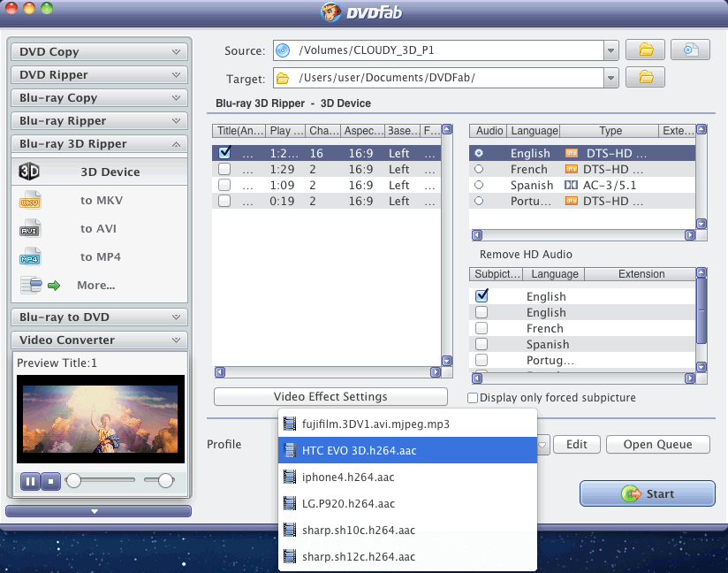Check the 1:29 title checkbox
728x573 pixels.
coord(224,169)
